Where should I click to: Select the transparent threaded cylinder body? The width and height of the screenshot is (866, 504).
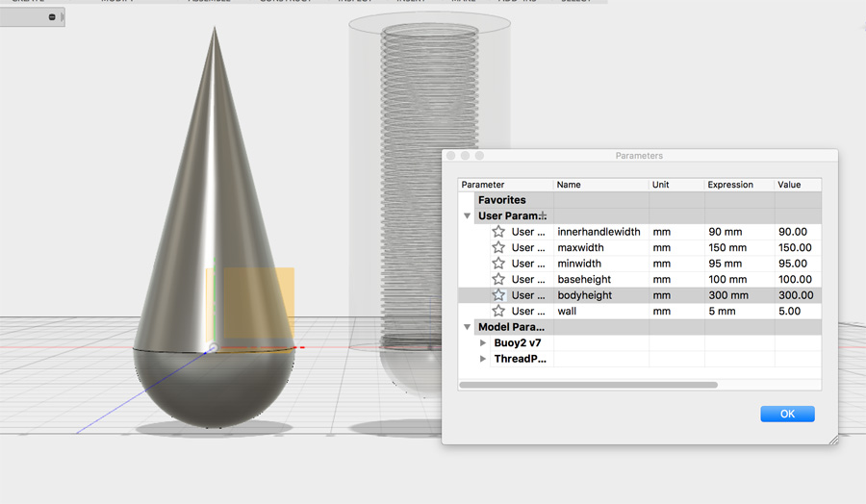pos(428,182)
